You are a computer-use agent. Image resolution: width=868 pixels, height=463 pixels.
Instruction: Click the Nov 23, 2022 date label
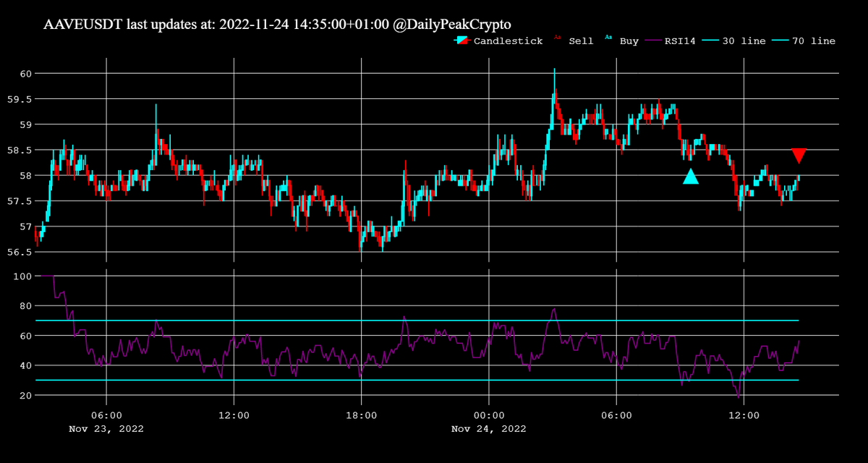tap(106, 429)
